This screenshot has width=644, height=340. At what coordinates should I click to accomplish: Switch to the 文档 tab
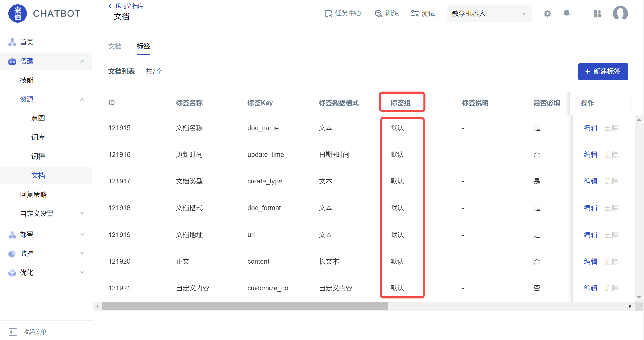point(115,46)
